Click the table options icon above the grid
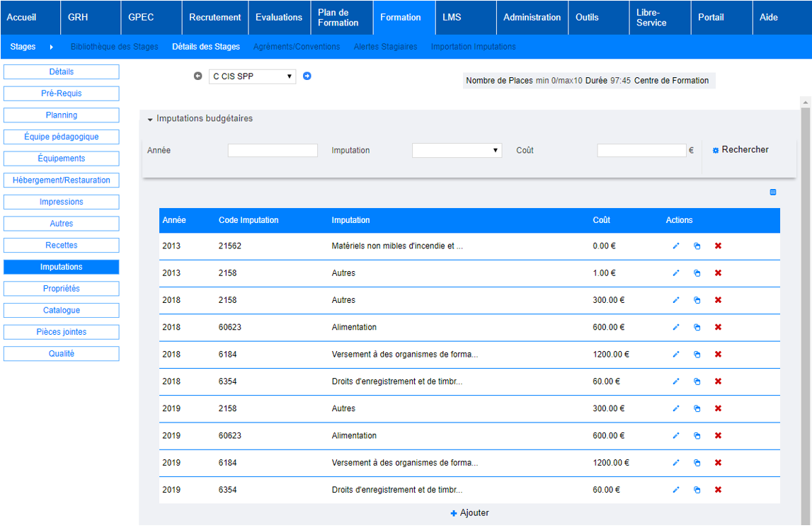The height and width of the screenshot is (528, 812). 773,193
